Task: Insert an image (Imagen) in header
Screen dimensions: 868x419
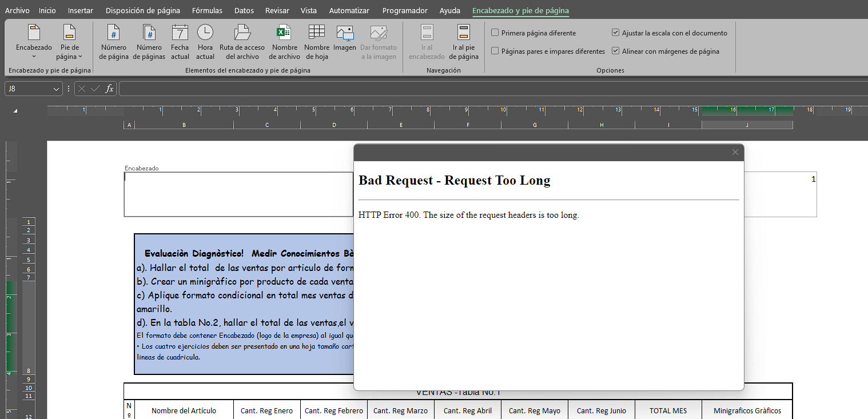Action: (x=345, y=42)
